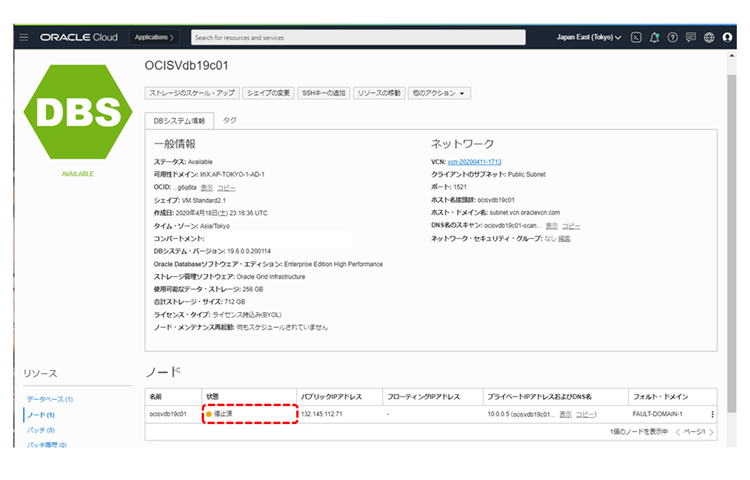Show the full OCID value
The width and height of the screenshot is (750, 480).
[207, 188]
